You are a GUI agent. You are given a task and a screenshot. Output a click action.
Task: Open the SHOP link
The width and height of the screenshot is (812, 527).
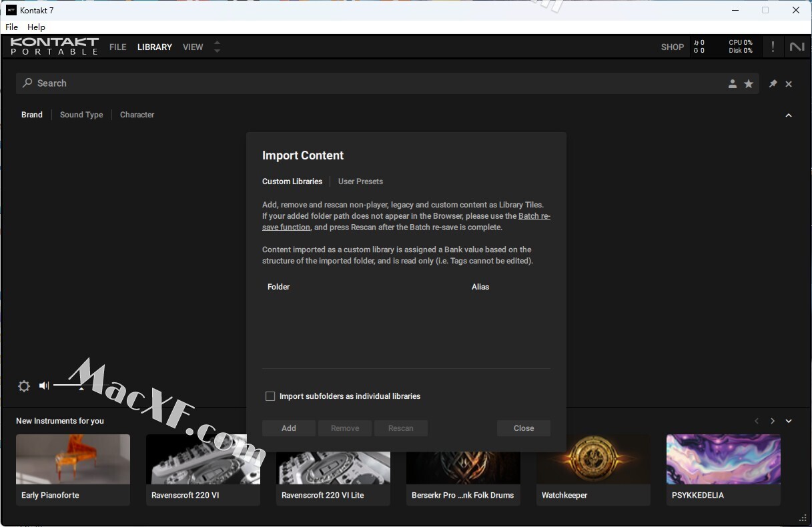click(x=673, y=47)
